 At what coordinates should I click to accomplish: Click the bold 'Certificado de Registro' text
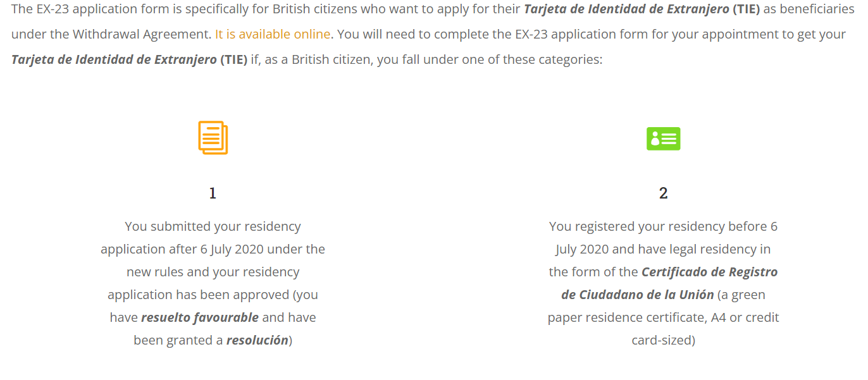(710, 272)
